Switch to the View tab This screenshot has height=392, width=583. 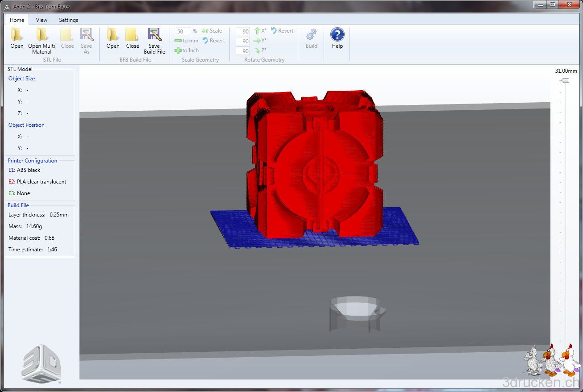point(42,20)
